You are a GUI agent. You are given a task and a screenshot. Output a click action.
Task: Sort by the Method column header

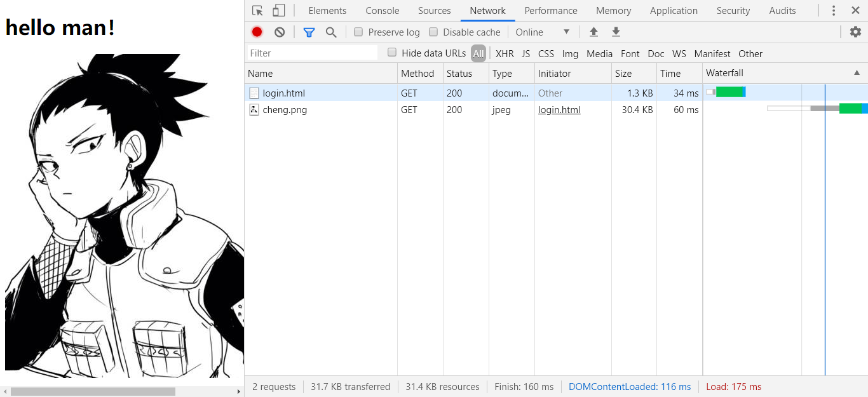(x=420, y=74)
